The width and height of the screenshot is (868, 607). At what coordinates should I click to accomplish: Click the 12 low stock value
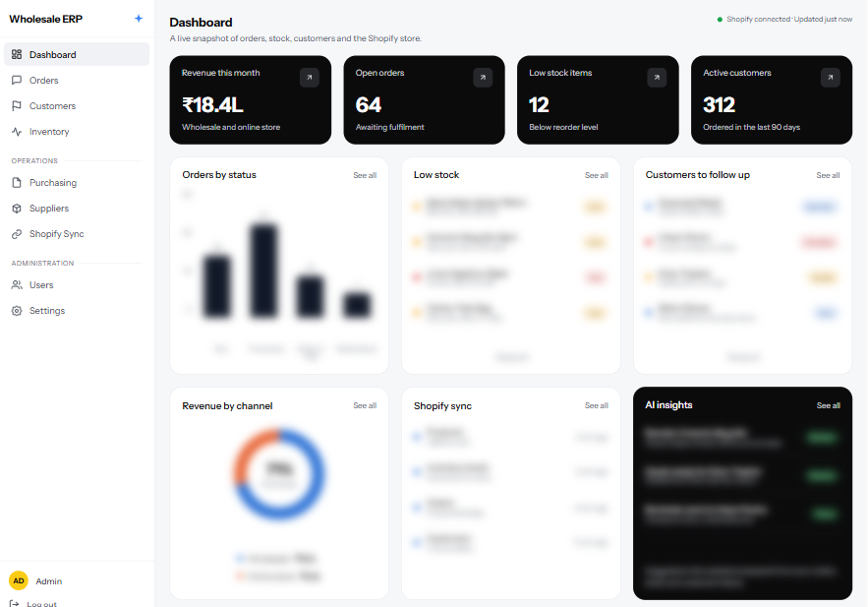539,104
